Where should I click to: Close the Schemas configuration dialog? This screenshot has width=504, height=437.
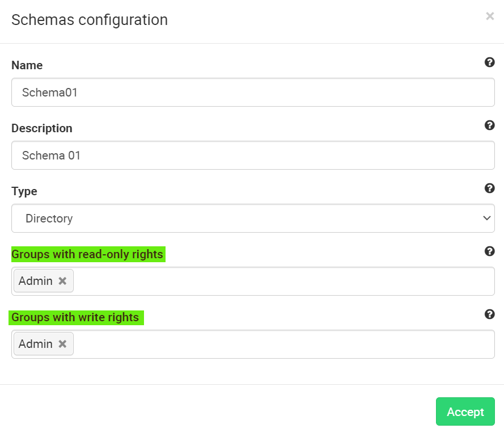click(490, 16)
